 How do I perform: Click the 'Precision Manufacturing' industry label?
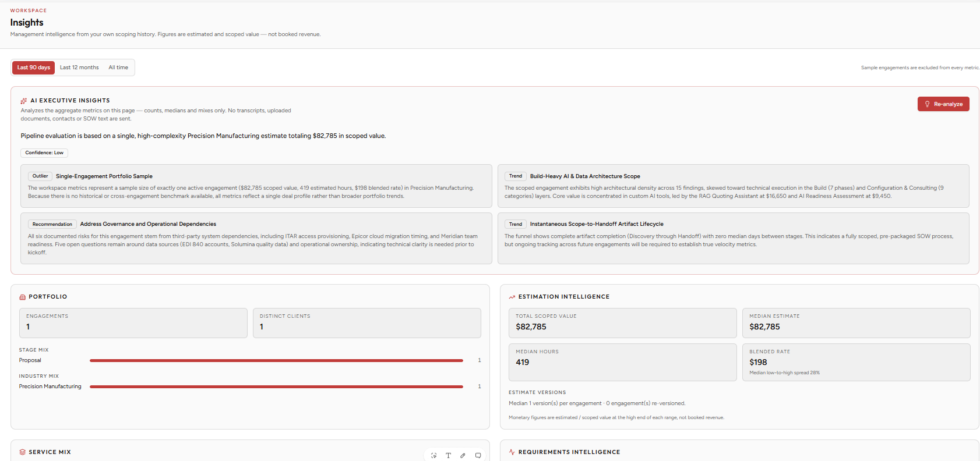50,387
